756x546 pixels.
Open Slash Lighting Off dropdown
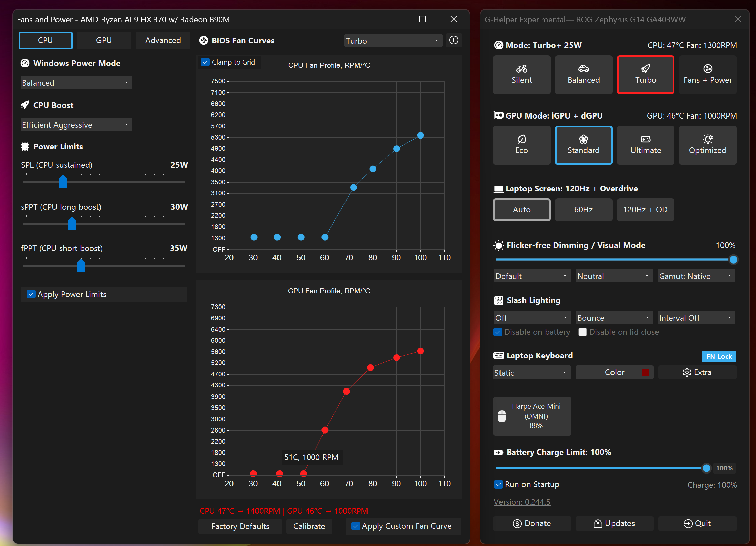click(532, 318)
